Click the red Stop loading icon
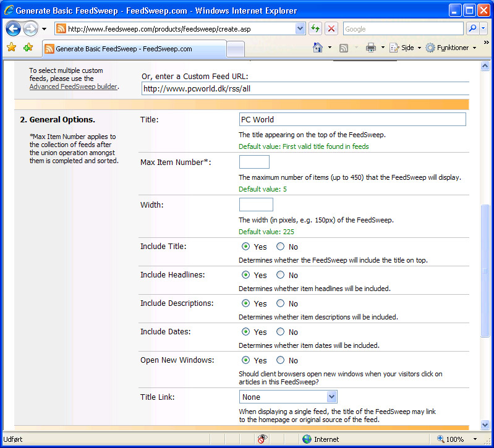This screenshot has height=448, width=494. coord(332,29)
